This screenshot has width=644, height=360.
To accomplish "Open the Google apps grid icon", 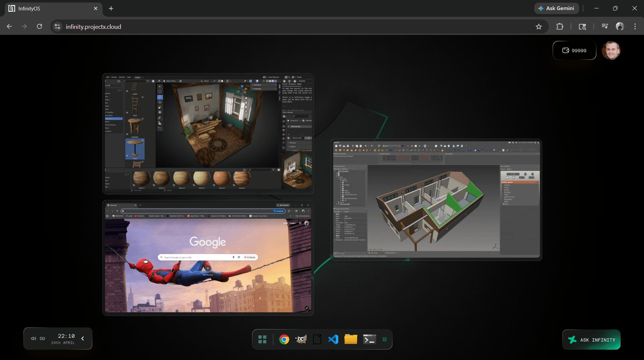I will 300,223.
